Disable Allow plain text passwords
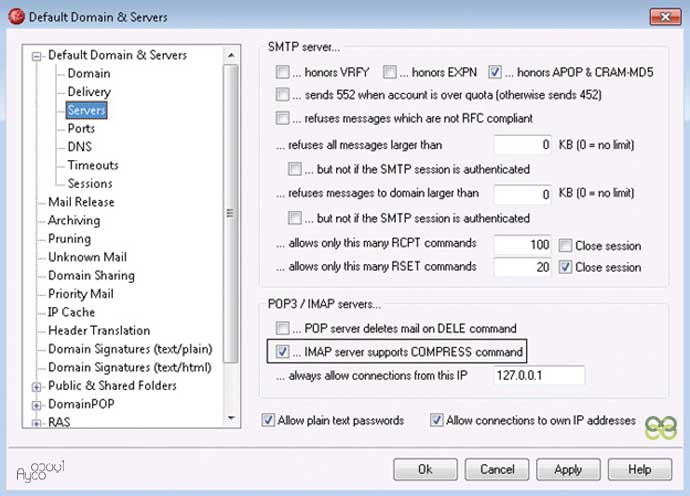This screenshot has width=690, height=496. pyautogui.click(x=268, y=421)
